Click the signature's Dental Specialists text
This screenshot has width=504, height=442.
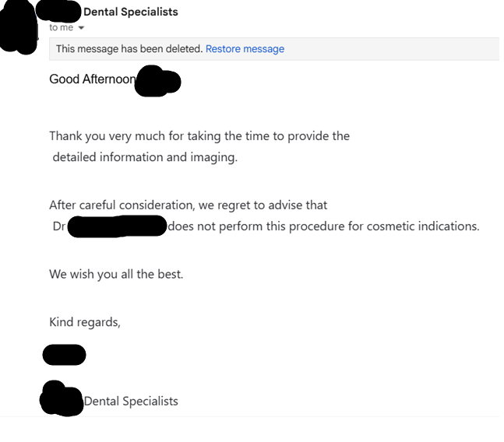(x=131, y=402)
